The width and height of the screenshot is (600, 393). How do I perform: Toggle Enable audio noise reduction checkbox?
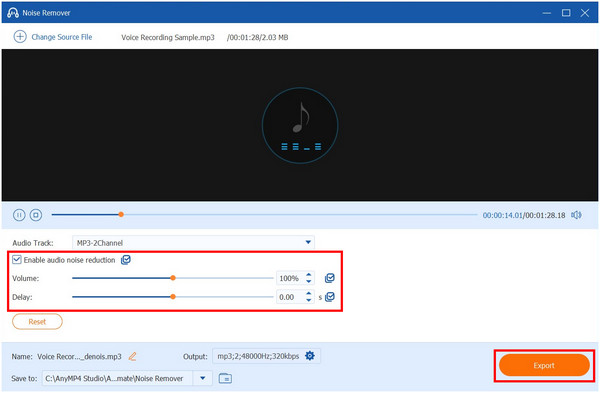click(x=17, y=260)
